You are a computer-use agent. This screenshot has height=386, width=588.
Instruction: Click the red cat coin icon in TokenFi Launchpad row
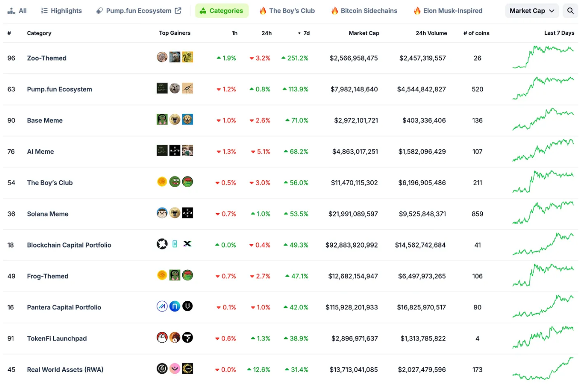[x=162, y=337]
